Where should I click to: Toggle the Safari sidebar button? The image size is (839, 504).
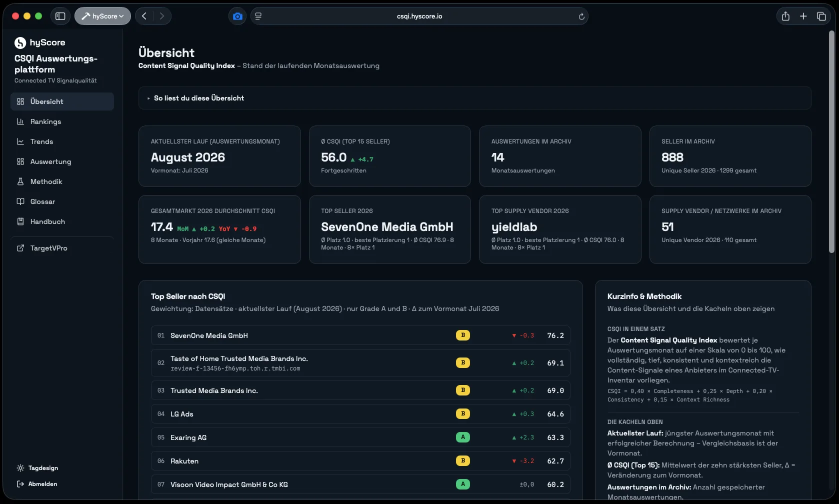pyautogui.click(x=60, y=16)
